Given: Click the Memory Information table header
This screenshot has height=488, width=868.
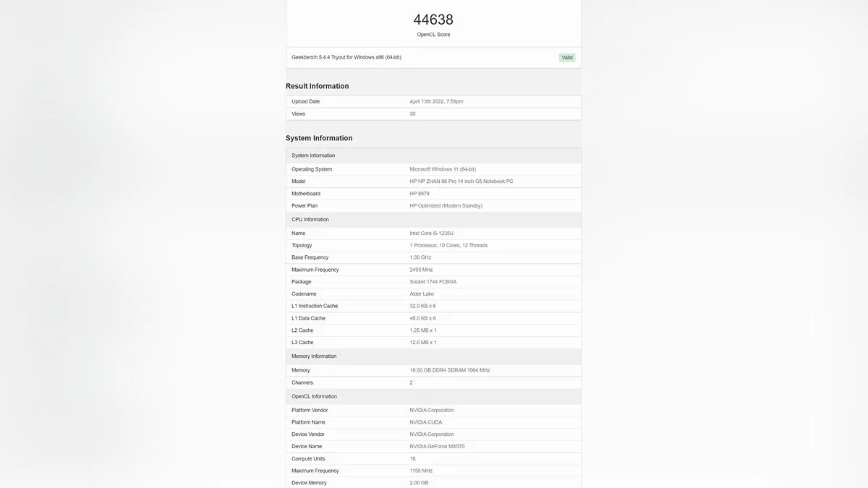Looking at the screenshot, I should pyautogui.click(x=314, y=356).
